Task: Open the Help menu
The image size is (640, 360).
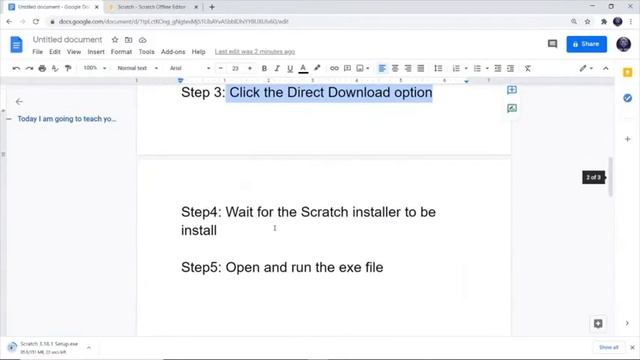Action: 198,52
